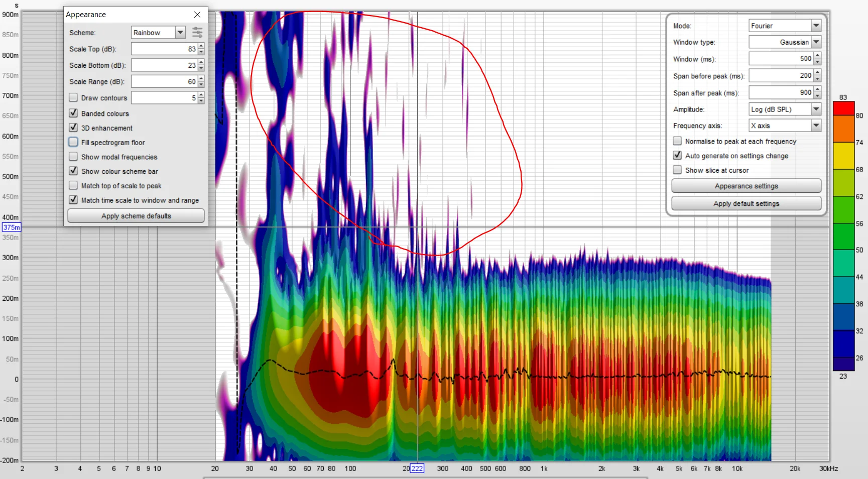
Task: Click the Window (ms) input field
Action: pos(781,59)
